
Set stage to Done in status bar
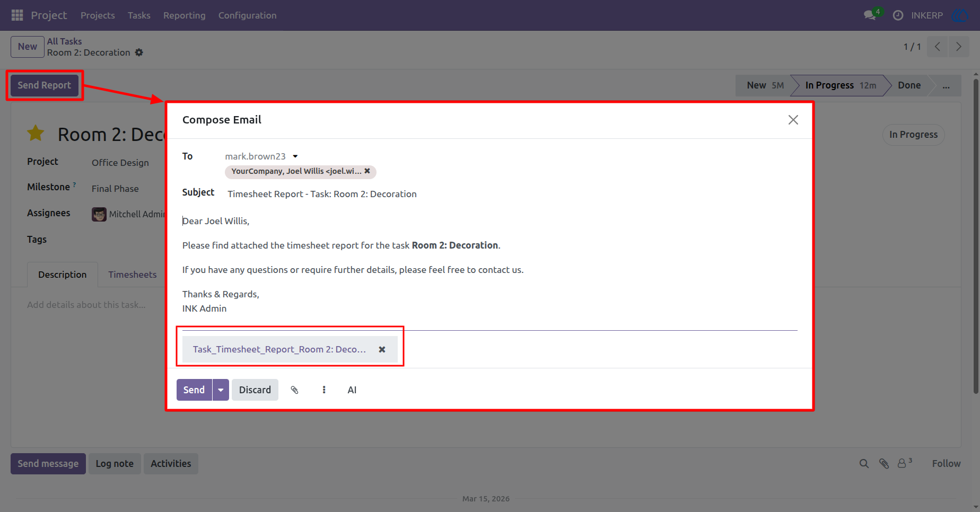909,85
